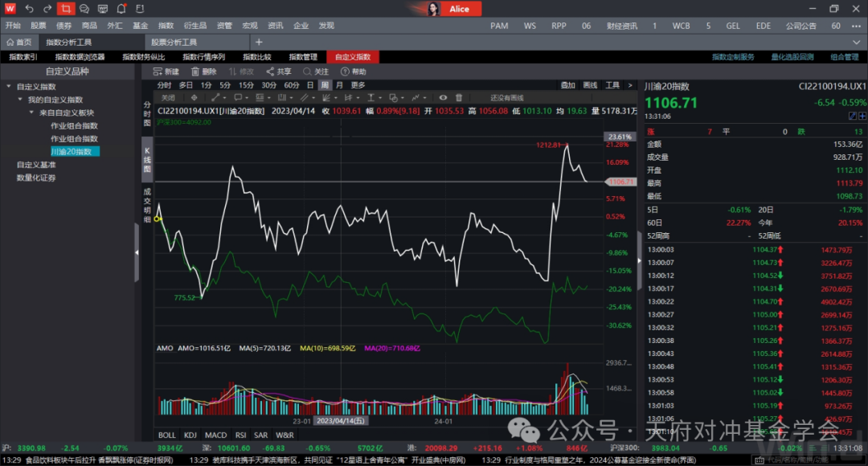Switch to the 指数比较 tab
The image size is (868, 466).
(x=257, y=57)
